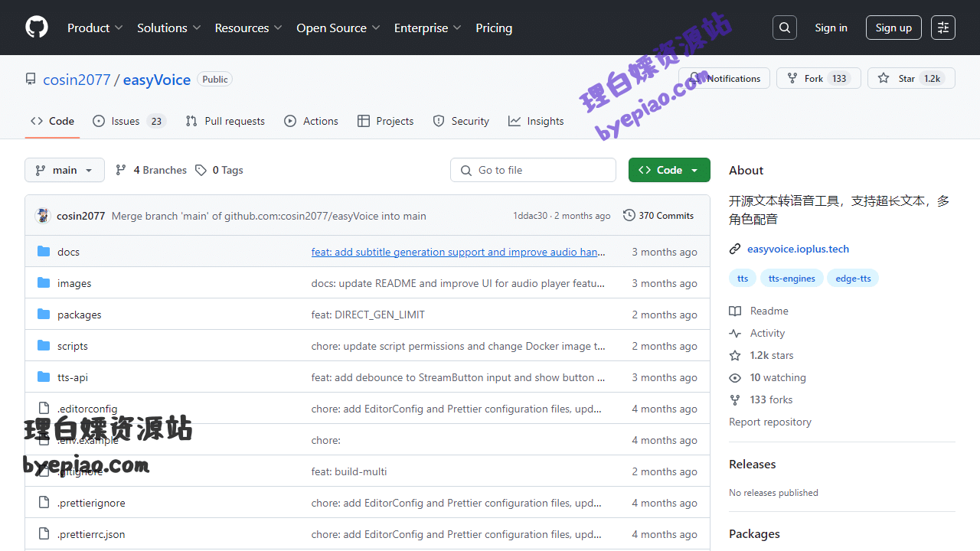Click the latest commit message 'Merge branch main'
The image size is (980, 551).
269,216
